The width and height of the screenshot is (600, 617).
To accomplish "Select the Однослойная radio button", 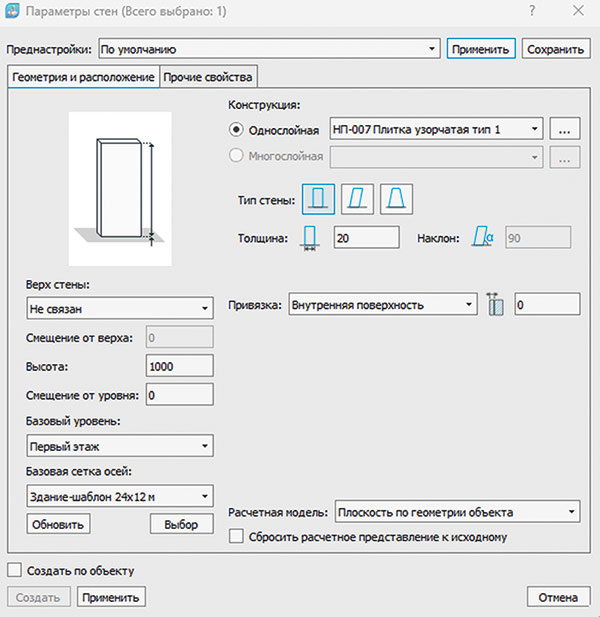I will (237, 129).
